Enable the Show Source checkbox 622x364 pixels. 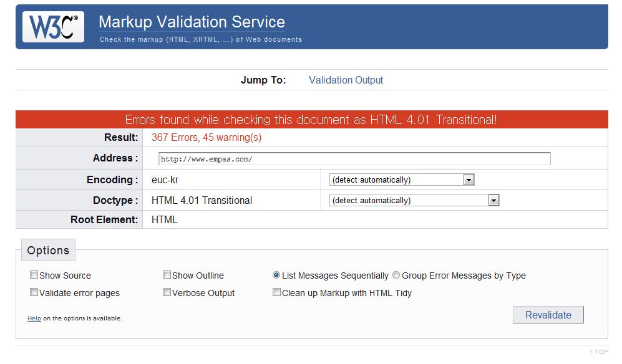pos(34,275)
